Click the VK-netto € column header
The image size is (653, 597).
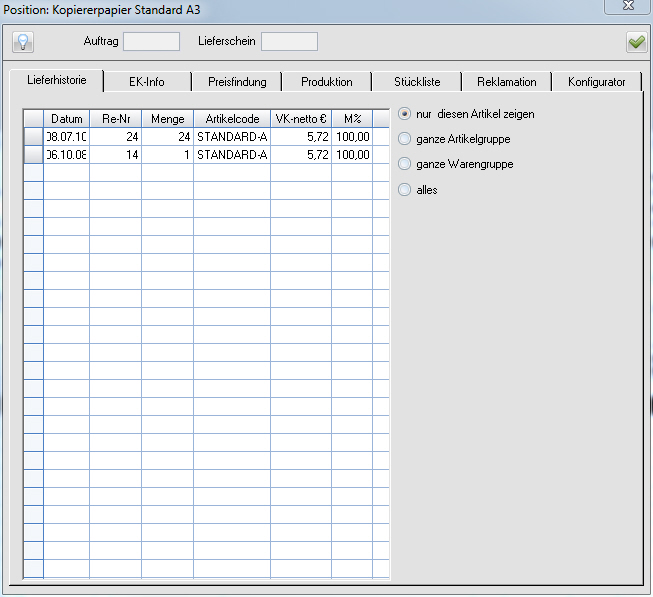coord(301,119)
